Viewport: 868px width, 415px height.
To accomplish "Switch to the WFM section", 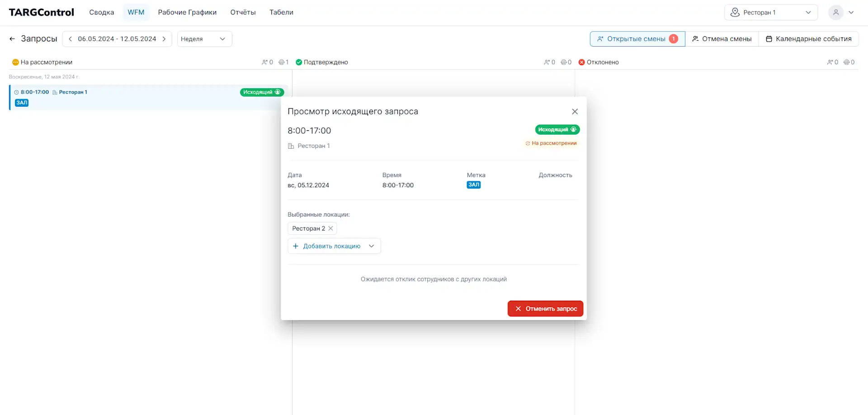I will pyautogui.click(x=136, y=12).
